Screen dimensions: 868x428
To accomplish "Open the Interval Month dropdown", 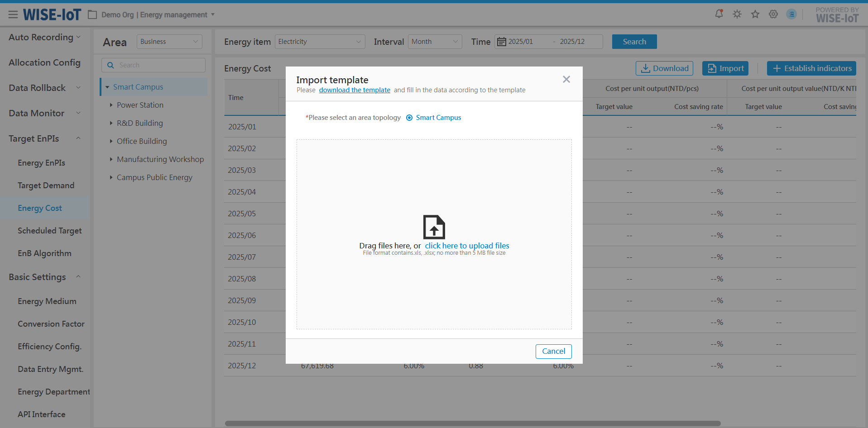I will coord(435,42).
